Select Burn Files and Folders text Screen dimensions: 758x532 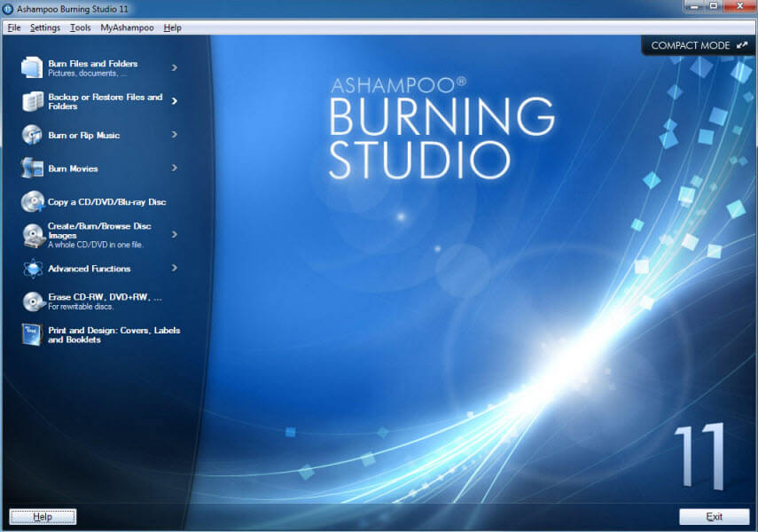point(93,63)
